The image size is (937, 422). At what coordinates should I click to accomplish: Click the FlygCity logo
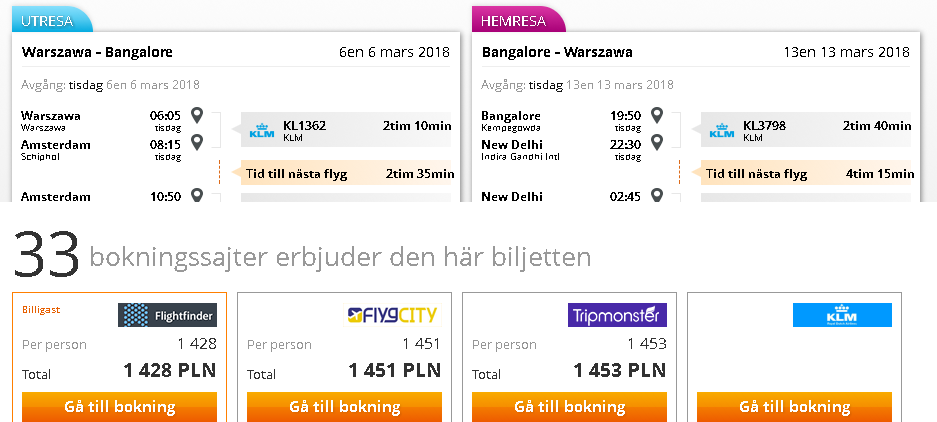point(392,315)
